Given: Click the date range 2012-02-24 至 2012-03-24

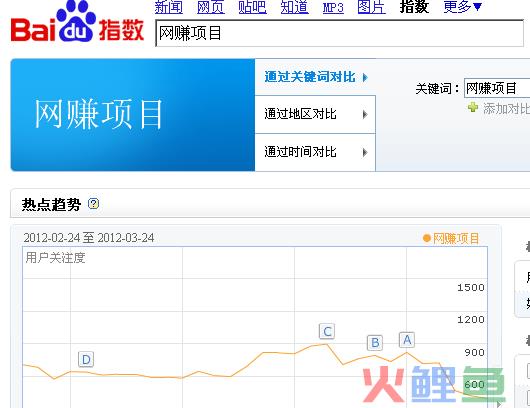Looking at the screenshot, I should pyautogui.click(x=89, y=238).
